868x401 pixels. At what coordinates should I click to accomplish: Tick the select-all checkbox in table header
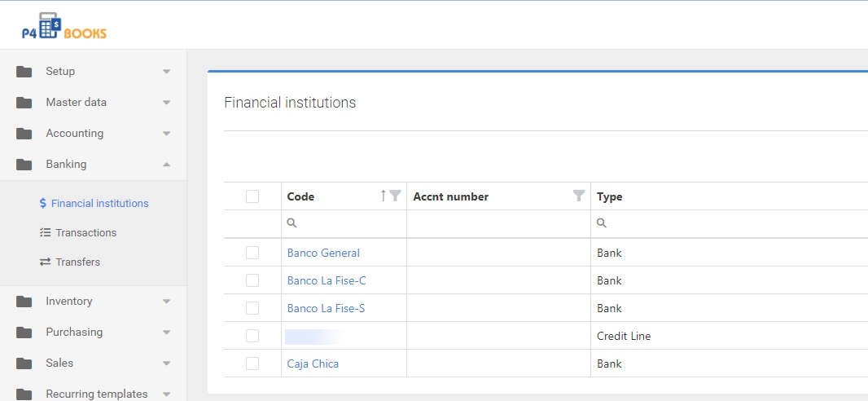point(252,196)
